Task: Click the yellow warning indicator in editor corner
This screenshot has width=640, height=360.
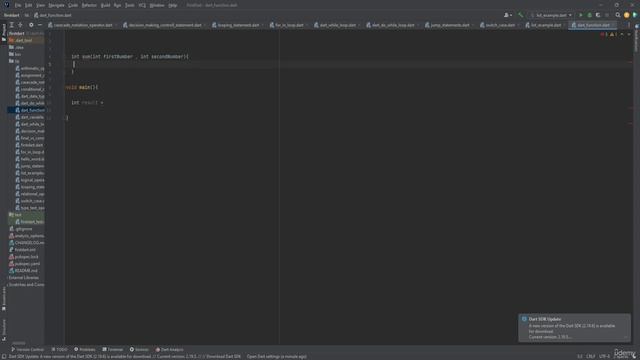Action: 613,35
